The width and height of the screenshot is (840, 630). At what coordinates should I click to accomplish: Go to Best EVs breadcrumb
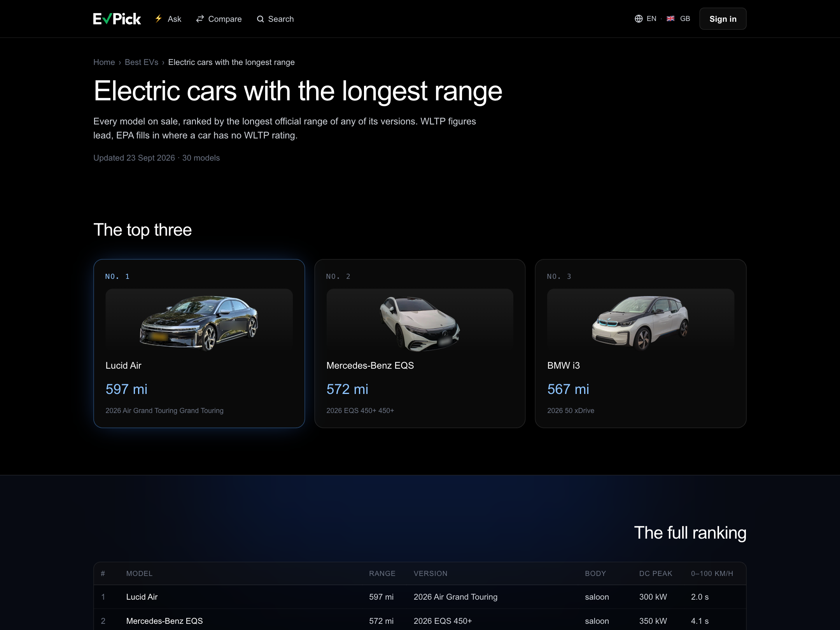pos(142,62)
